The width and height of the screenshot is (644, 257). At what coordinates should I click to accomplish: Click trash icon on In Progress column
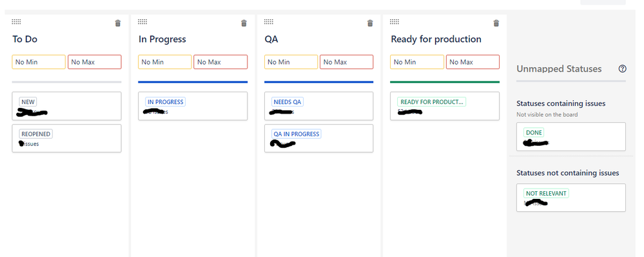click(244, 23)
